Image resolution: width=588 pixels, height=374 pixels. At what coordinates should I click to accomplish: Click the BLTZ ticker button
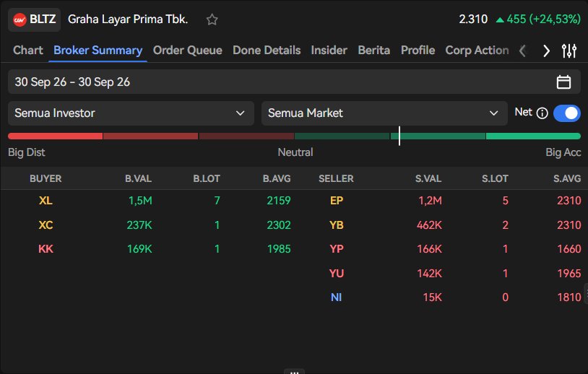pos(34,19)
